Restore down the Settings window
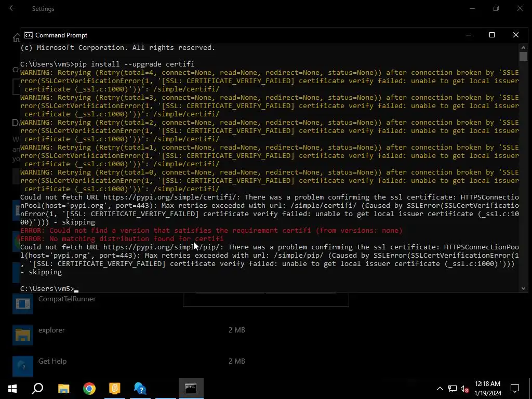Image resolution: width=532 pixels, height=399 pixels. [x=496, y=8]
